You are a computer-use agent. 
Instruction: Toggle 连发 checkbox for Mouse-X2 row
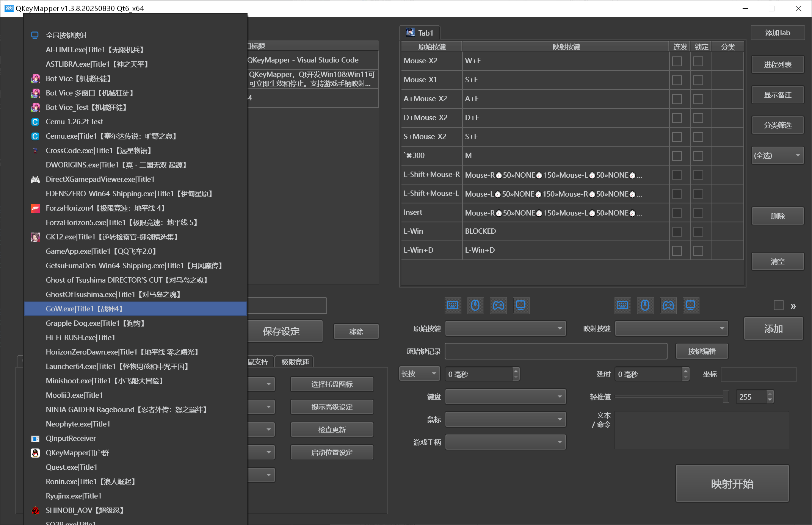677,61
